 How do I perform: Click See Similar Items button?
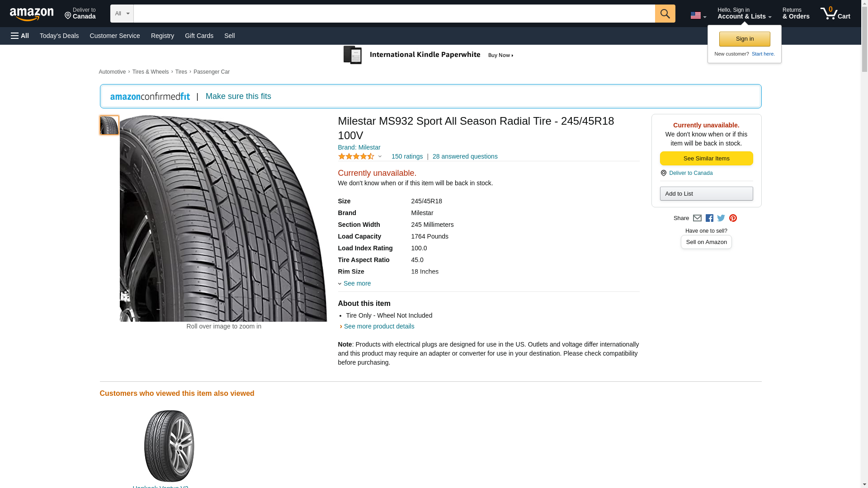(x=706, y=158)
